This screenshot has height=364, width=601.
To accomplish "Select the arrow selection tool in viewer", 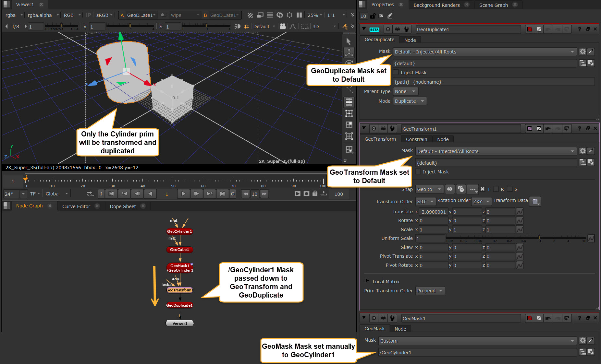I will [x=349, y=41].
